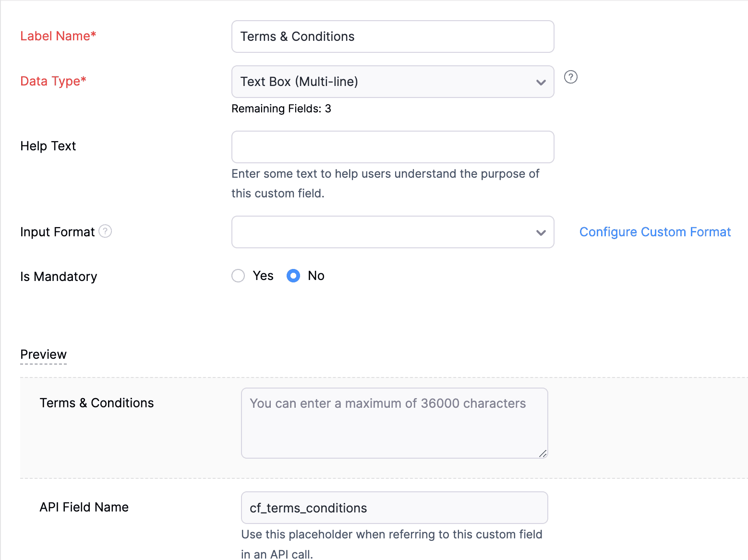The width and height of the screenshot is (748, 560).
Task: Click the API Field Name label
Action: (x=84, y=507)
